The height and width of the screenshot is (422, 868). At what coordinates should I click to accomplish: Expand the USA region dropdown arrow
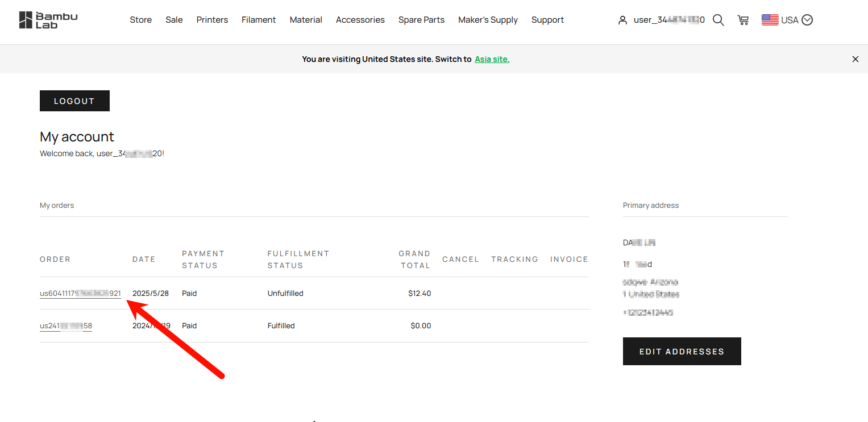pos(807,20)
